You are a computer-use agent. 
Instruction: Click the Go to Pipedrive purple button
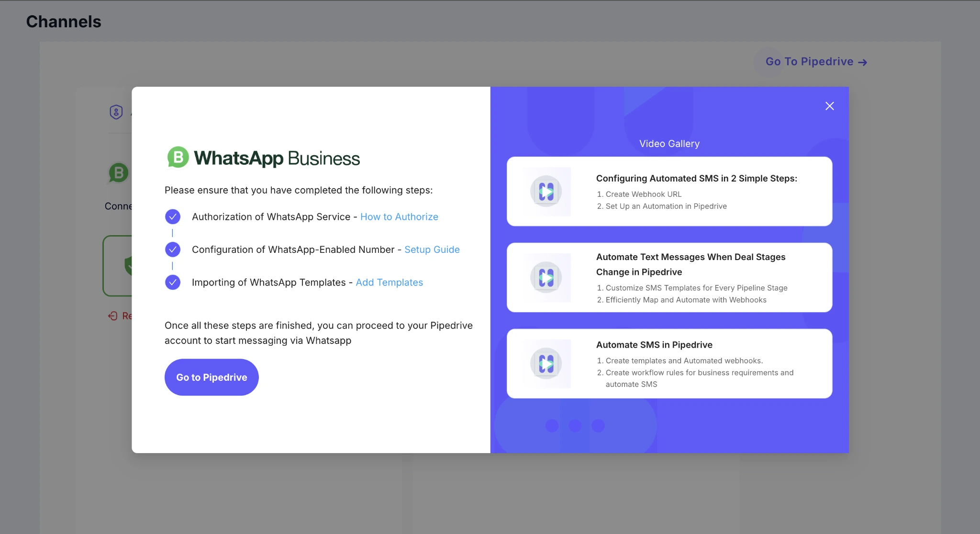coord(212,377)
